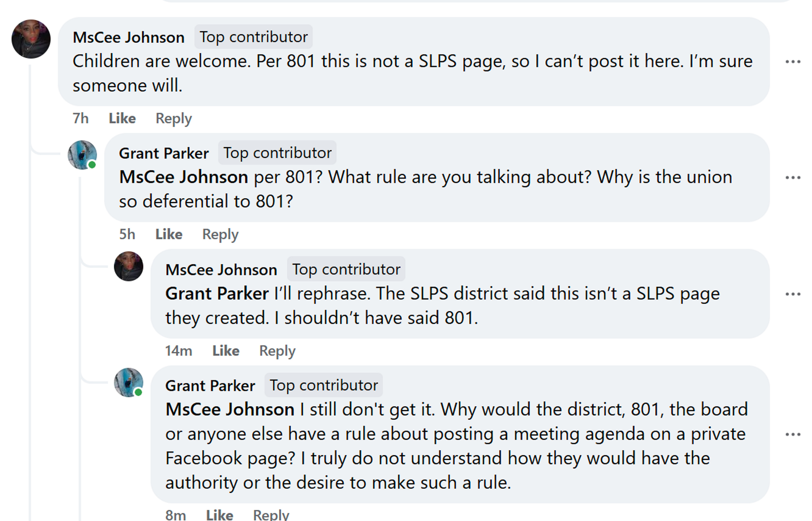Click the 14m timestamp link

point(179,351)
